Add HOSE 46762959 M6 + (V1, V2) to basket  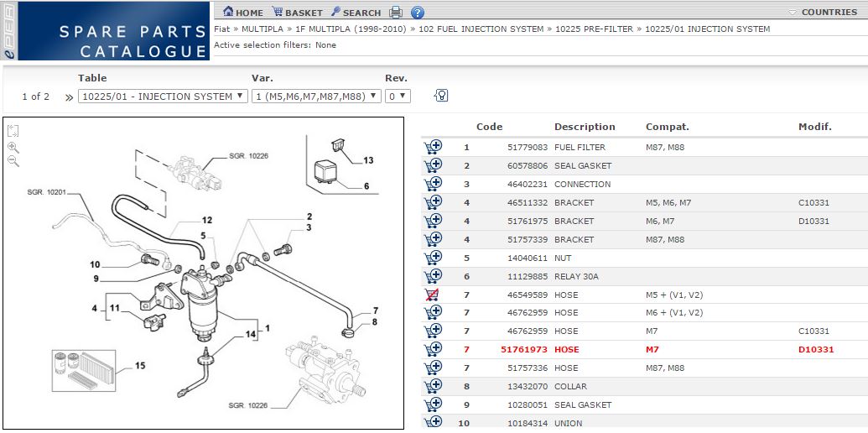(x=433, y=312)
